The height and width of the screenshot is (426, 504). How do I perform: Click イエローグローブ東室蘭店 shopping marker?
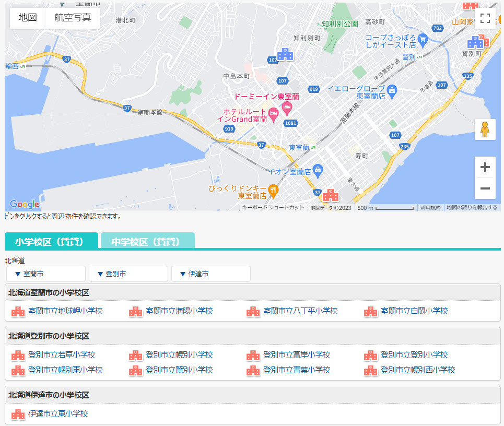[392, 92]
